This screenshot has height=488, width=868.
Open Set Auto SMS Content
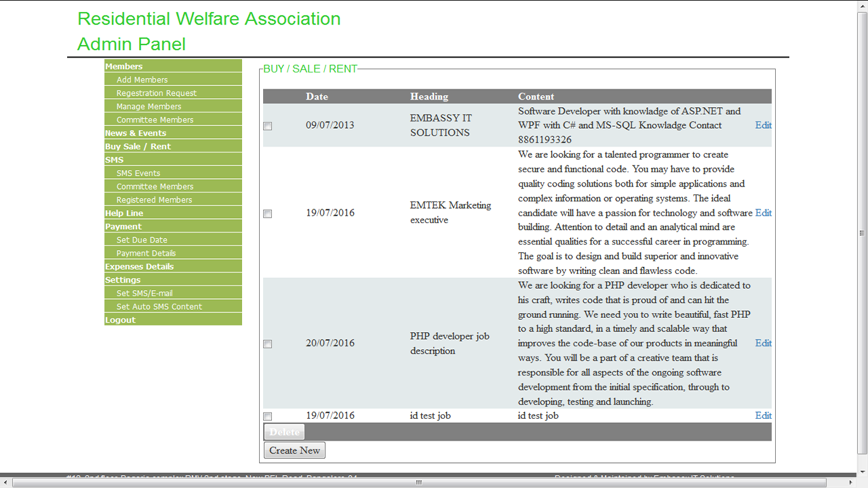pos(173,306)
